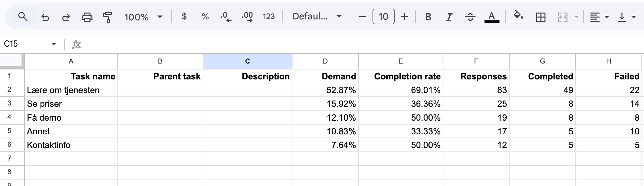This screenshot has width=644, height=186.
Task: Select column A header
Action: click(71, 61)
